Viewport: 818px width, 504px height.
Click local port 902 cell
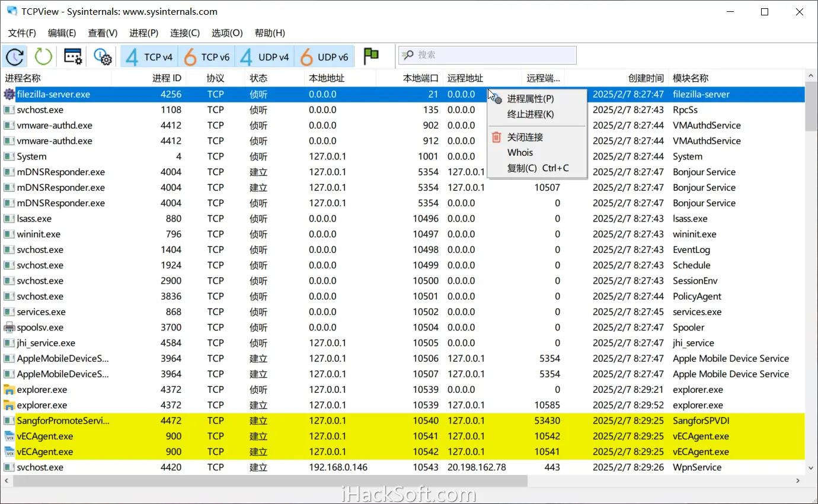(431, 126)
